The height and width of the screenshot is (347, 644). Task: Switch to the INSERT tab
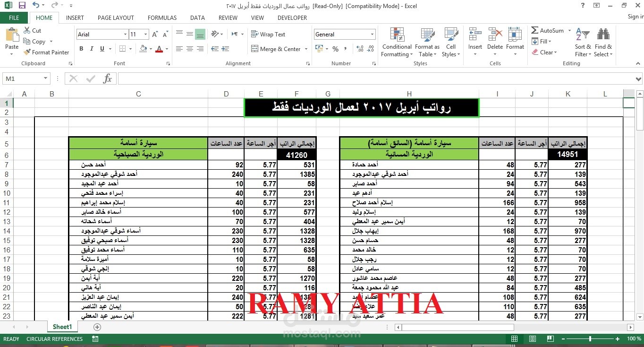[x=75, y=18]
